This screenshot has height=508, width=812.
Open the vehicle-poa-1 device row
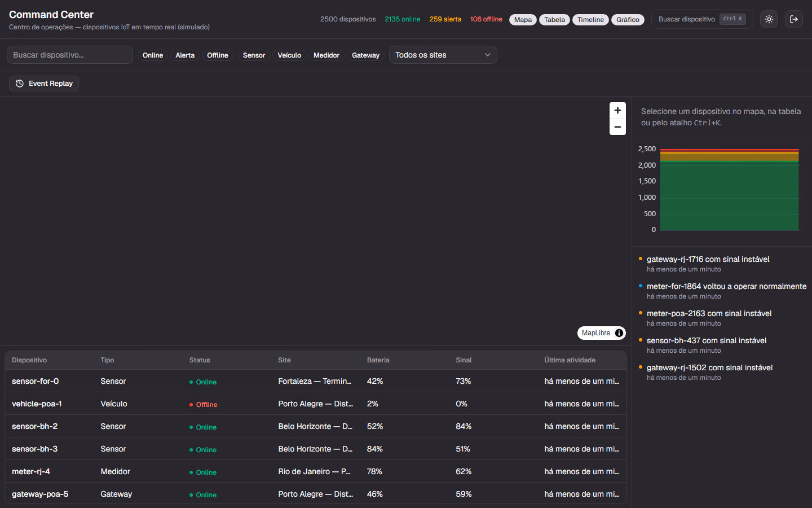click(316, 404)
